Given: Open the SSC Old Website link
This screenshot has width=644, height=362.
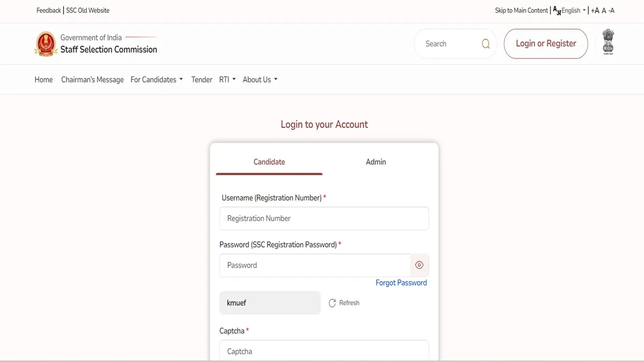Looking at the screenshot, I should pyautogui.click(x=87, y=10).
